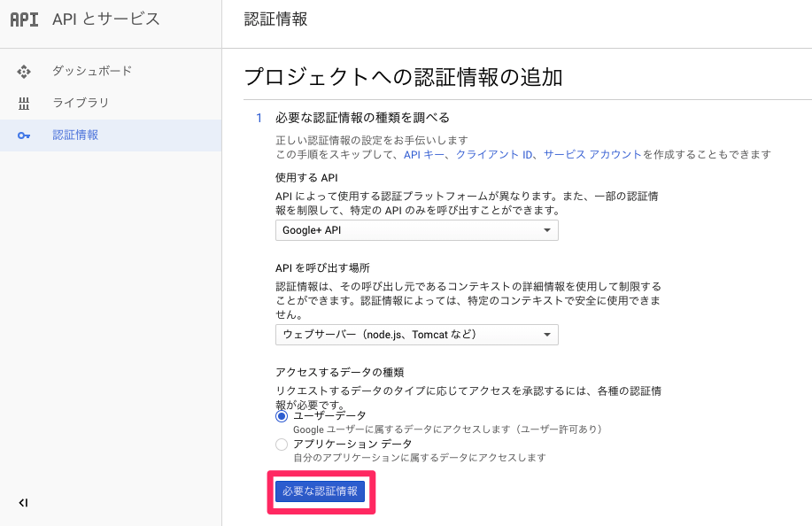Click step 1 heading 必要な認証情報の種類を調べる
This screenshot has height=526, width=812.
pyautogui.click(x=363, y=118)
